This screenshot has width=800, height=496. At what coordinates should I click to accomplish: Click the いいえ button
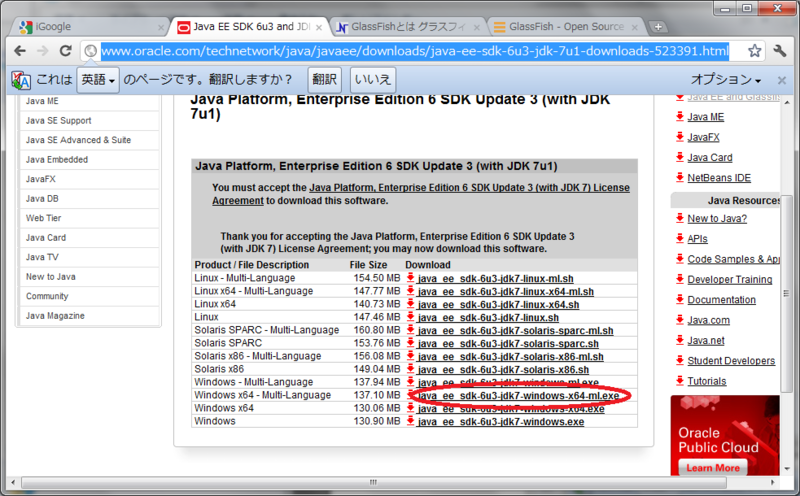pos(373,80)
